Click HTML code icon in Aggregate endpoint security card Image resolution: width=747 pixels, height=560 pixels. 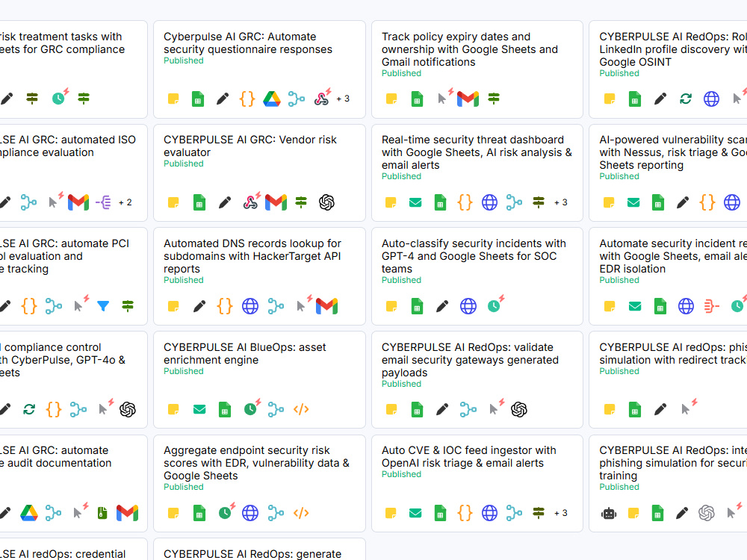pyautogui.click(x=301, y=513)
